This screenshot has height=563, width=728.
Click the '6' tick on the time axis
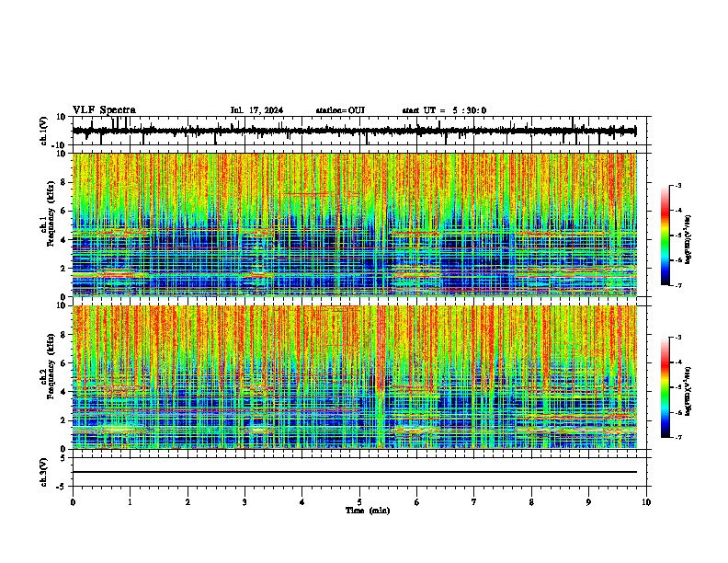point(417,502)
